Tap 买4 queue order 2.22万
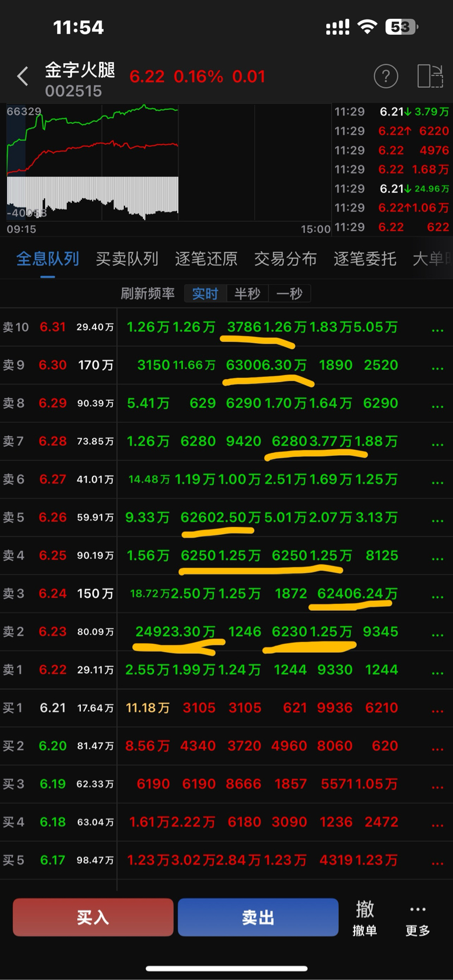This screenshot has height=980, width=453. (193, 822)
